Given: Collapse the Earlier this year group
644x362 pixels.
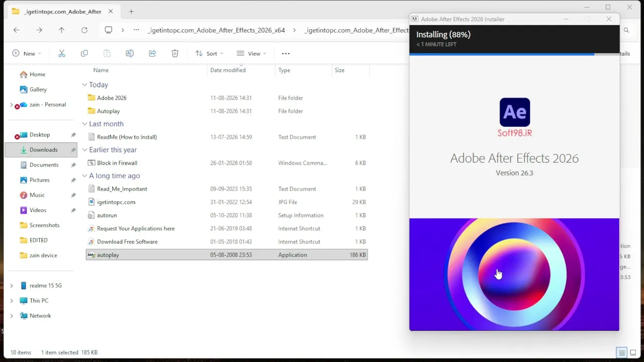Looking at the screenshot, I should point(85,150).
